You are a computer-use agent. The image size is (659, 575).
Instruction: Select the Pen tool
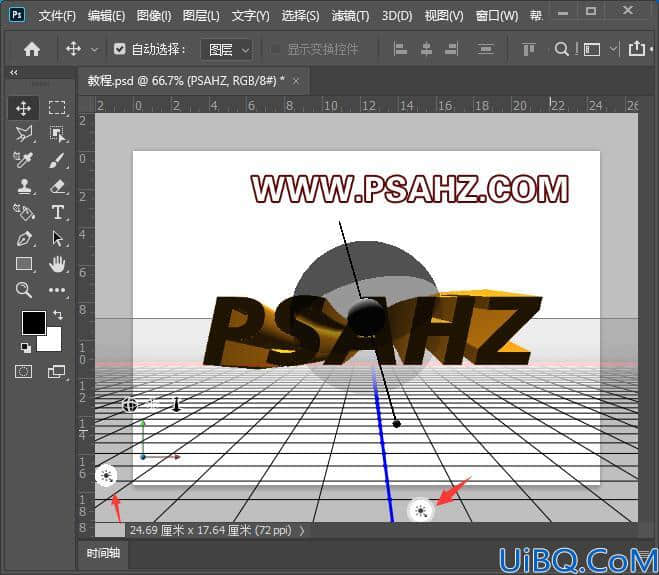pyautogui.click(x=24, y=238)
